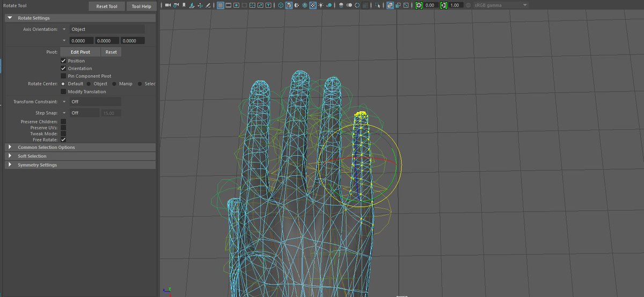Toggle the Shadows icon
Screen dimensions: 644x297
click(x=328, y=5)
